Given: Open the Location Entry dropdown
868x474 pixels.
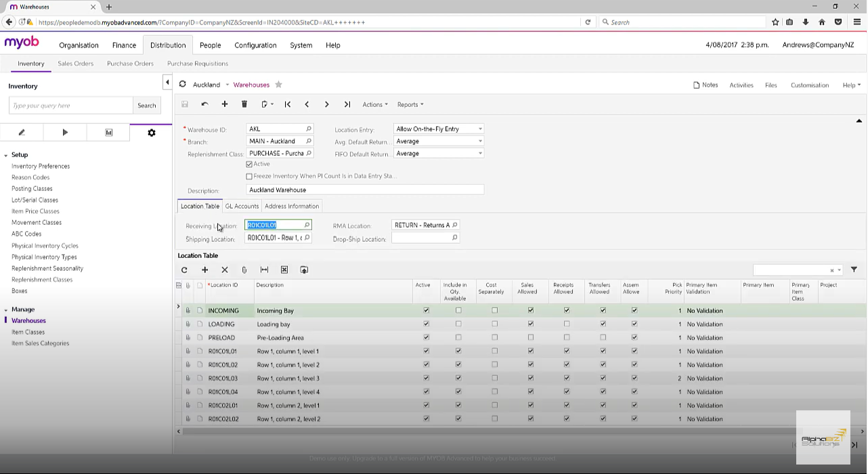Looking at the screenshot, I should click(479, 129).
